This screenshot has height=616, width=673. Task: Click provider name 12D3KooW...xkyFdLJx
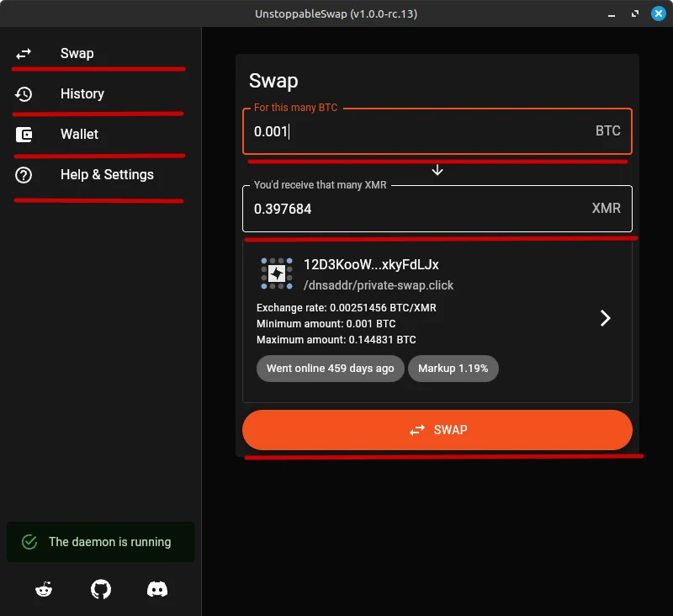coord(371,264)
